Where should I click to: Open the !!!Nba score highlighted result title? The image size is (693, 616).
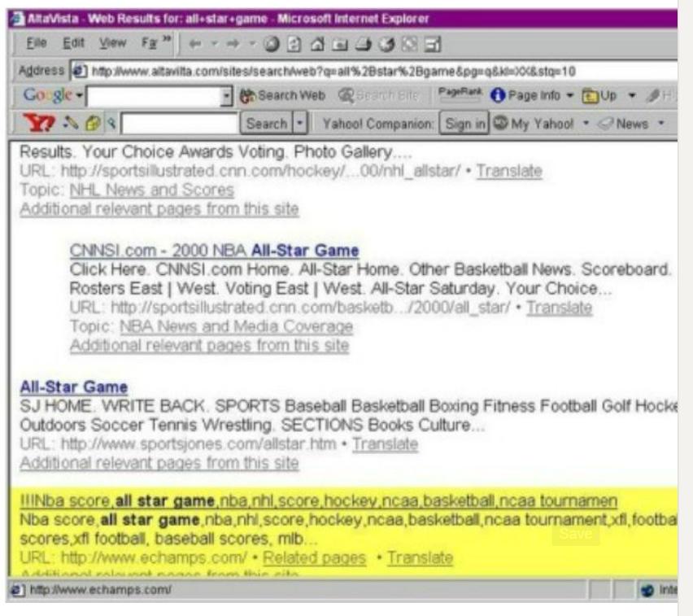pyautogui.click(x=319, y=500)
